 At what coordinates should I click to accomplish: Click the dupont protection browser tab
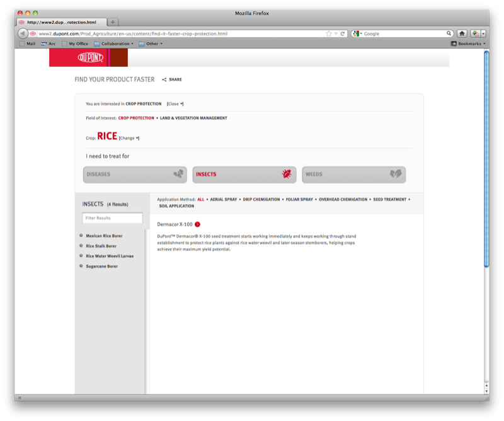61,22
